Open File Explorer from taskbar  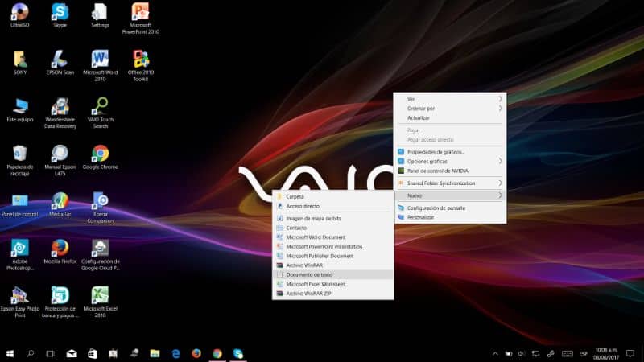155,353
